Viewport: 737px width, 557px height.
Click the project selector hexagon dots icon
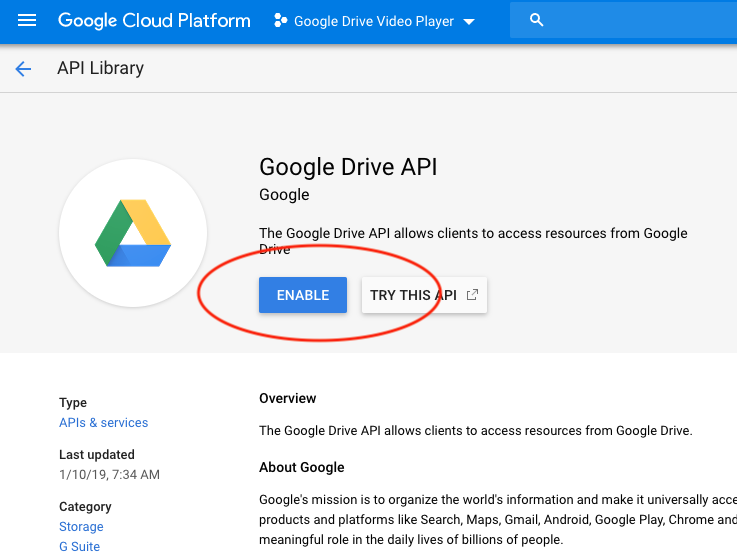281,21
